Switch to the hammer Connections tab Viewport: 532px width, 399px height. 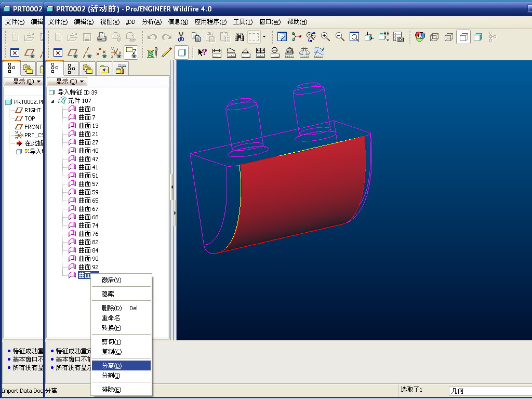tap(121, 69)
